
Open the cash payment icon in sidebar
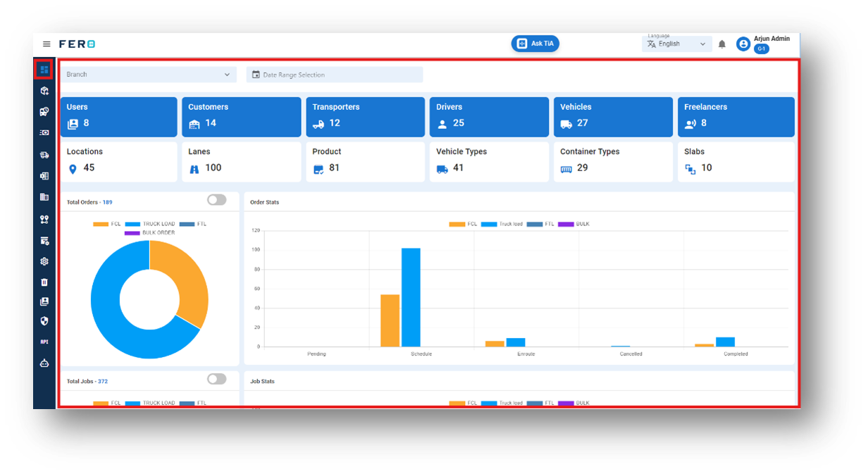tap(44, 132)
